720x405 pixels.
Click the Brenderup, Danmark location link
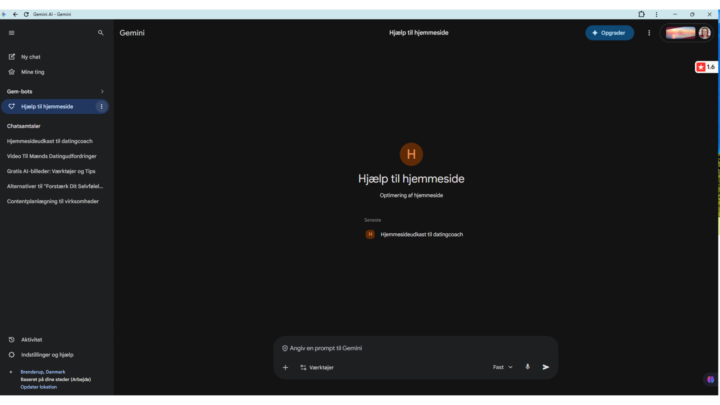[43, 372]
